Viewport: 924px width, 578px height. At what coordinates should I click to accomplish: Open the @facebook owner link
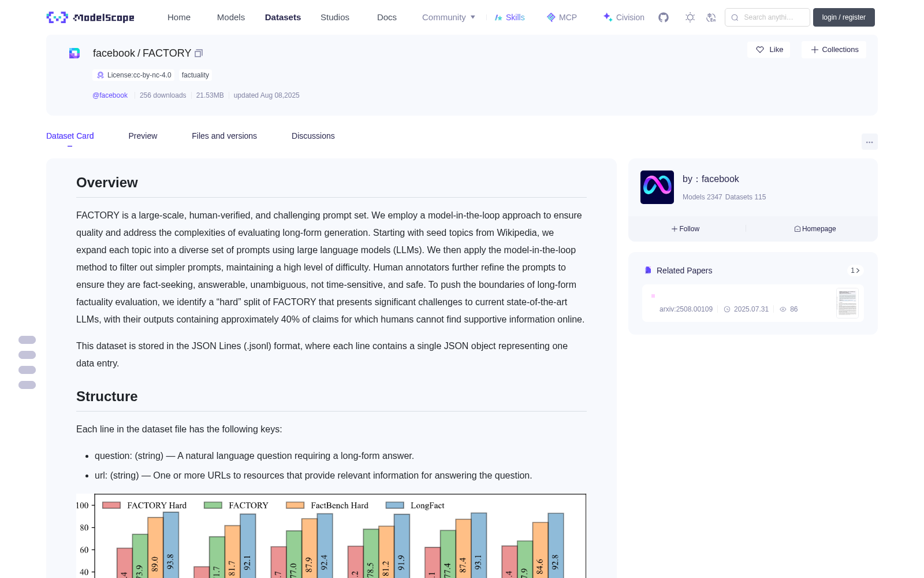tap(110, 95)
